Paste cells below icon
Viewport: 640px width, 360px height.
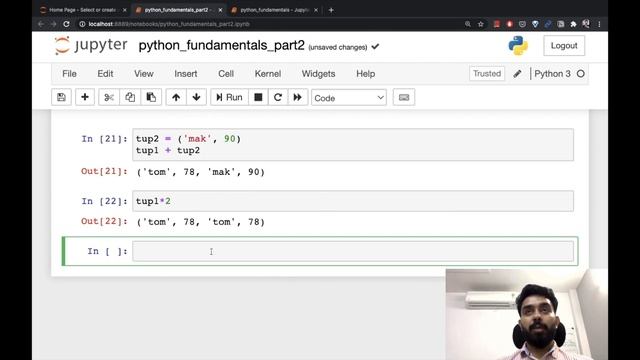151,97
